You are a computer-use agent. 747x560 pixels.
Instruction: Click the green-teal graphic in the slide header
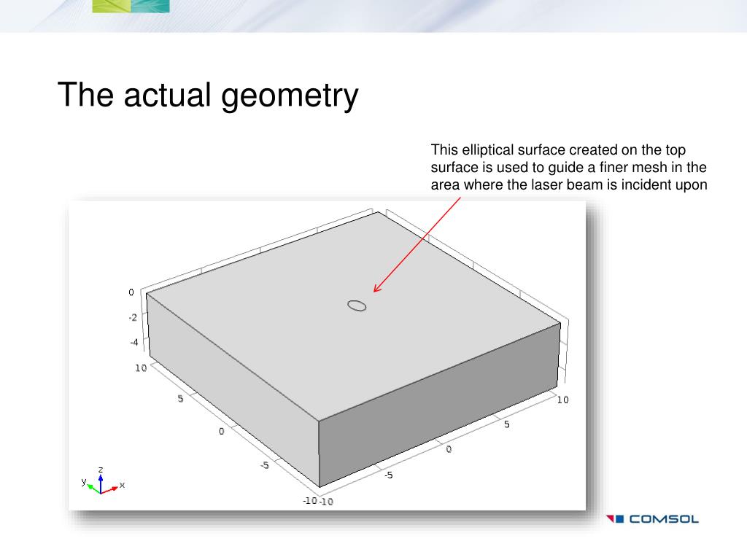coord(131,6)
